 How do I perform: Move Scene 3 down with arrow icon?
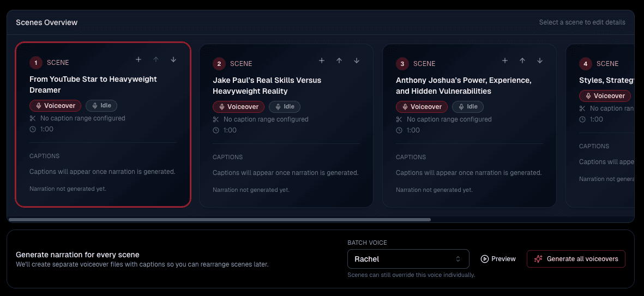[x=540, y=61]
